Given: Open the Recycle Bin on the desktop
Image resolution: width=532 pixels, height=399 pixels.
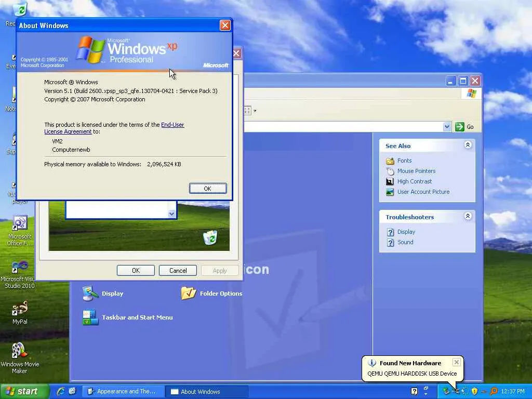Looking at the screenshot, I should [20, 9].
